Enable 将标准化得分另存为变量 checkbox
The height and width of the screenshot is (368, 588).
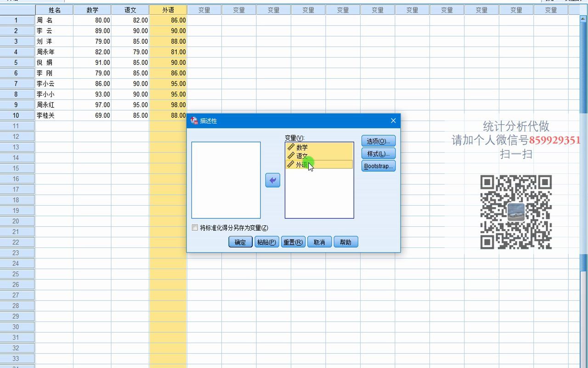(195, 228)
